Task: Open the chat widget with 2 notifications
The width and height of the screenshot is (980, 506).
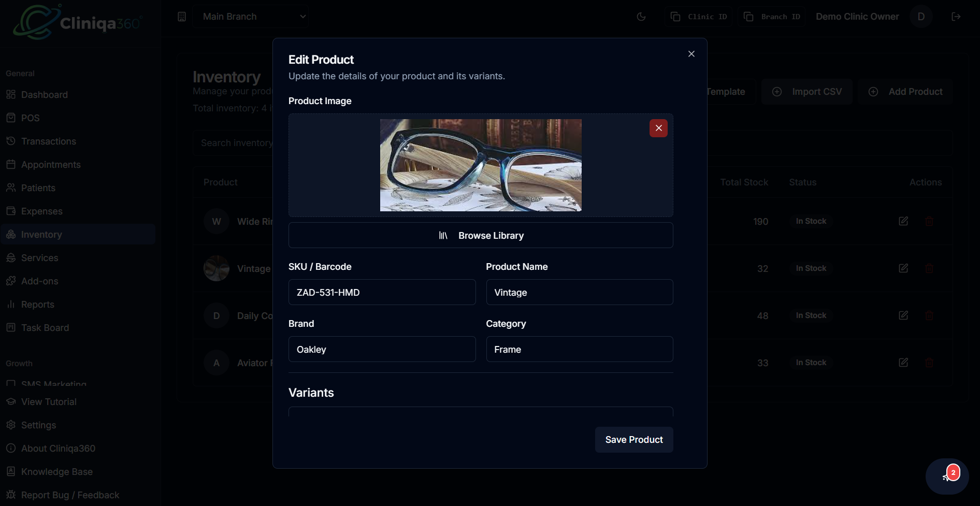Action: coord(947,476)
